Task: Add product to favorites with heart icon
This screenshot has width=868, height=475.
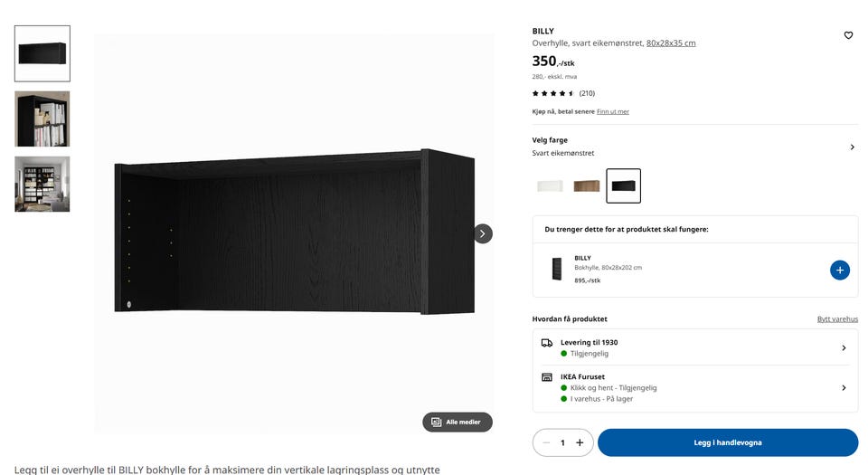Action: [x=848, y=35]
